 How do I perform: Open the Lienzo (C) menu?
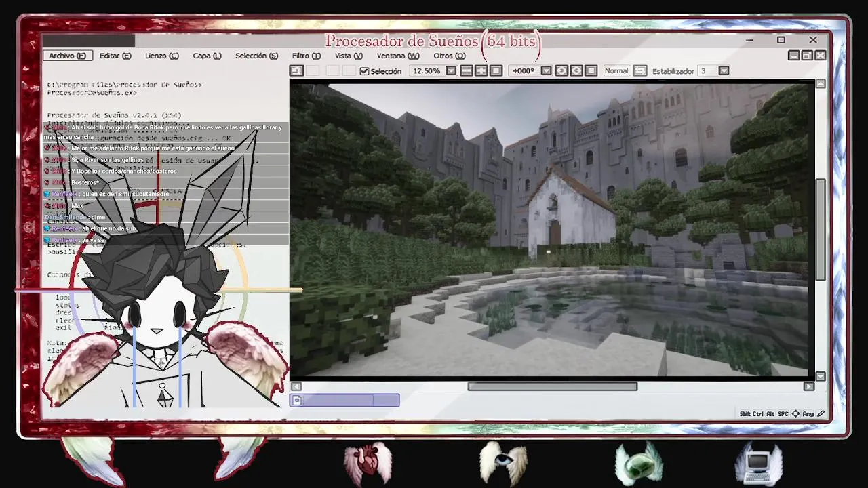[161, 56]
